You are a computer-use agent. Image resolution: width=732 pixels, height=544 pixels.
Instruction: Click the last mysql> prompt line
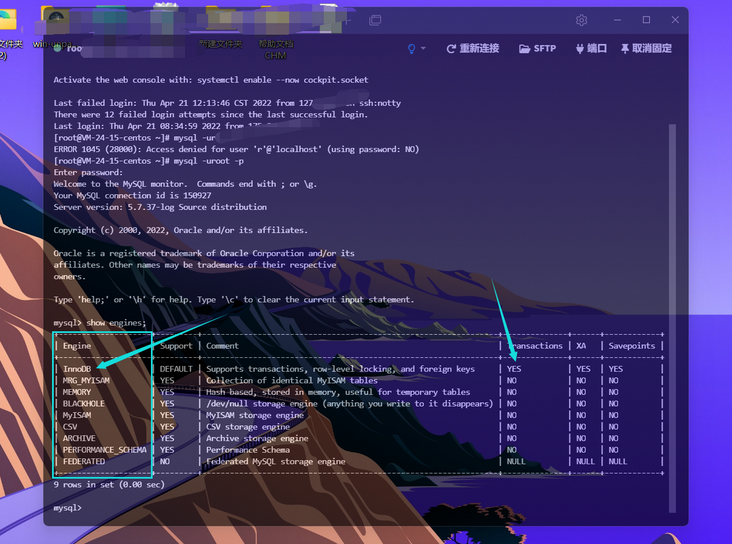click(70, 508)
